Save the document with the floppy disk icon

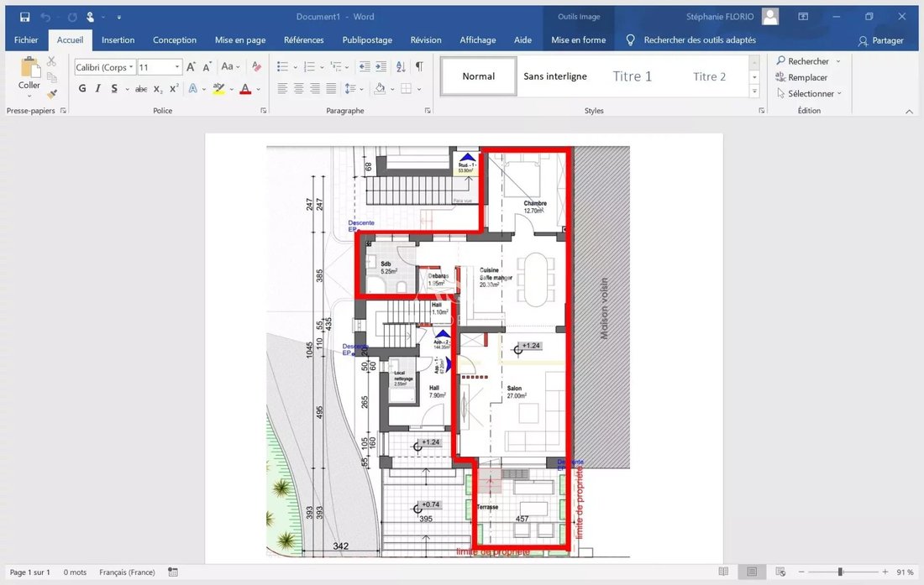tap(24, 17)
